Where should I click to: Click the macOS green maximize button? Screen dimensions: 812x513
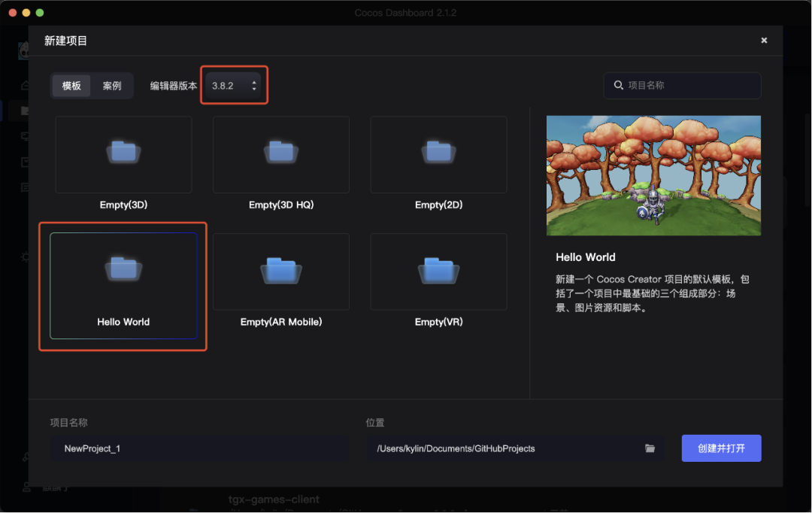(x=40, y=13)
